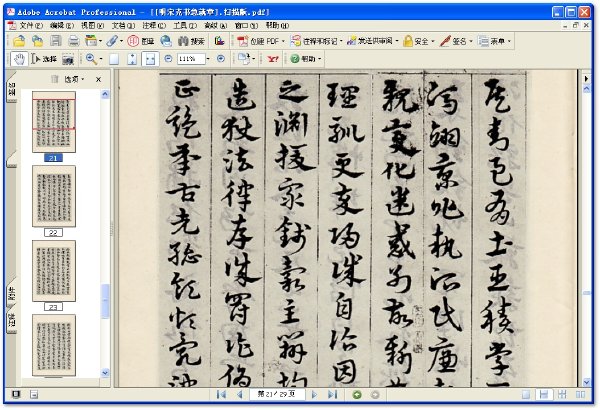
Task: Switch to Facing pages layout
Action: pyautogui.click(x=580, y=394)
